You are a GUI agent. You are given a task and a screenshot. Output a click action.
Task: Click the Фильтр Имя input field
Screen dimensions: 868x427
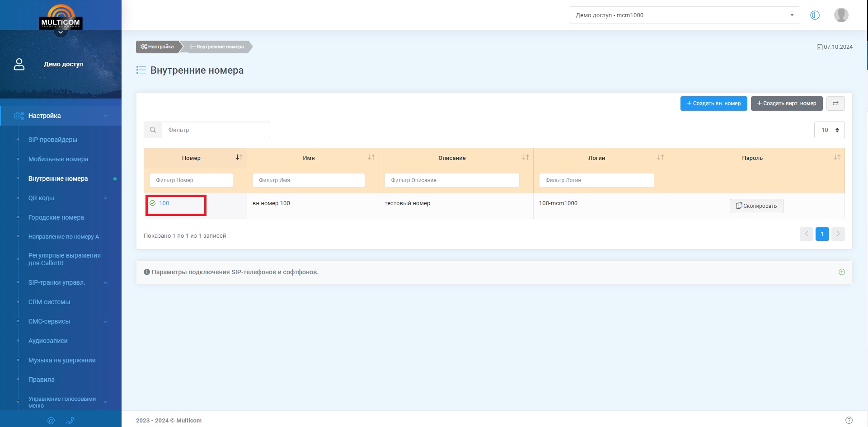pos(309,180)
